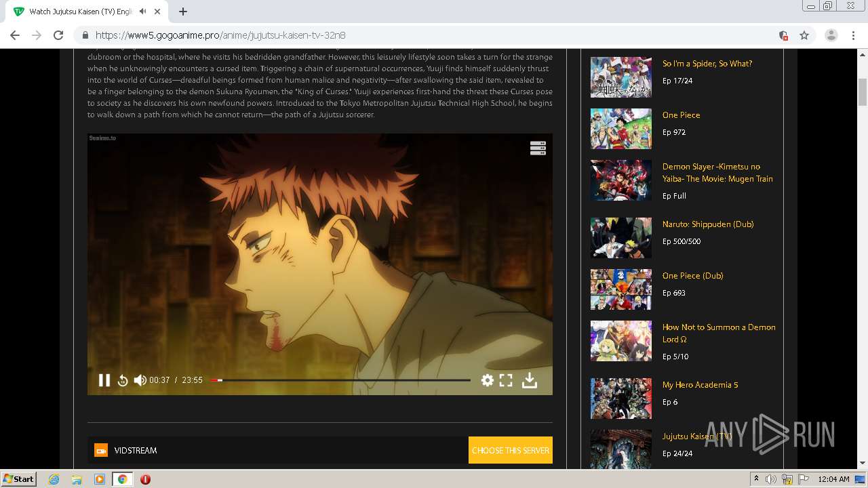This screenshot has width=868, height=488.
Task: Open media player from taskbar
Action: click(x=100, y=479)
